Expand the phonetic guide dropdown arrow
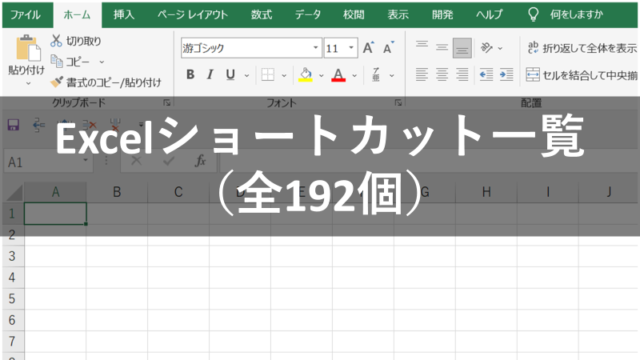The height and width of the screenshot is (360, 640). coord(392,76)
